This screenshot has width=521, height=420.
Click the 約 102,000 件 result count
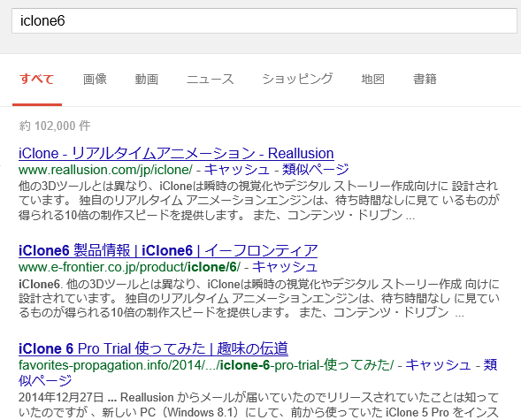pyautogui.click(x=55, y=126)
